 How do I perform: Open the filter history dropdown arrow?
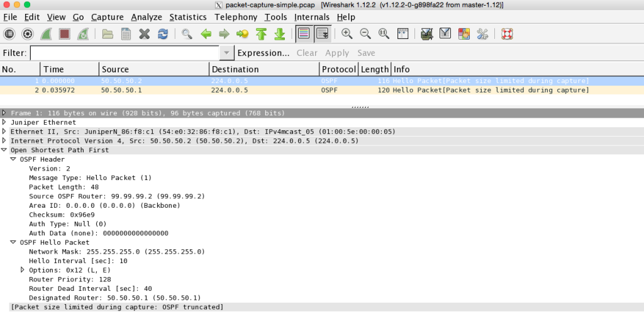226,53
